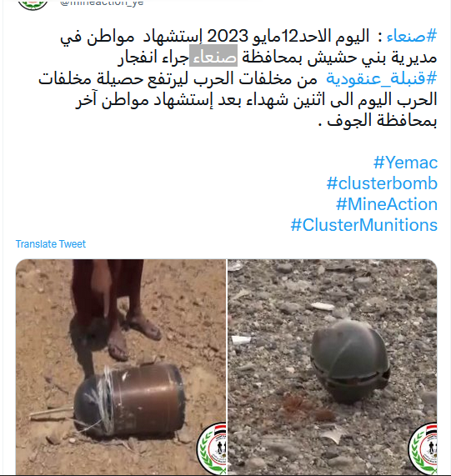The height and width of the screenshot is (476, 451).
Task: Visit the #MineAction hashtag
Action: [387, 204]
